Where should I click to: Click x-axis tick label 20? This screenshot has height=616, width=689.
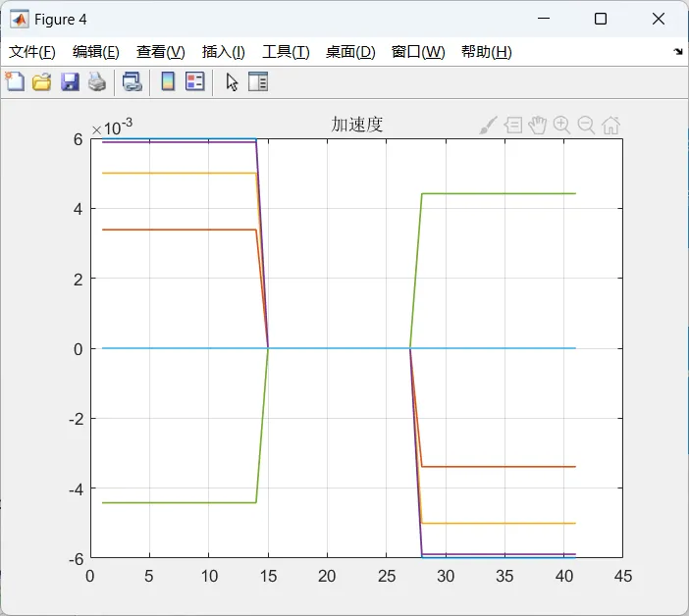point(327,576)
